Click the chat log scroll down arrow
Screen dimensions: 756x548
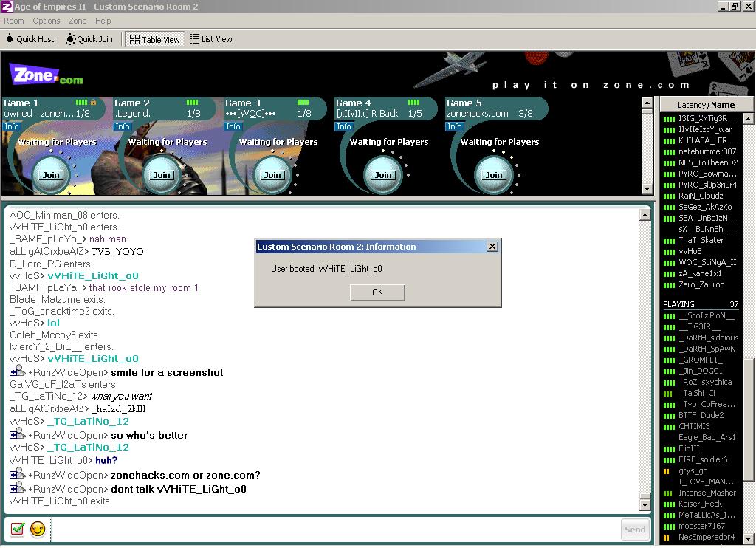645,504
